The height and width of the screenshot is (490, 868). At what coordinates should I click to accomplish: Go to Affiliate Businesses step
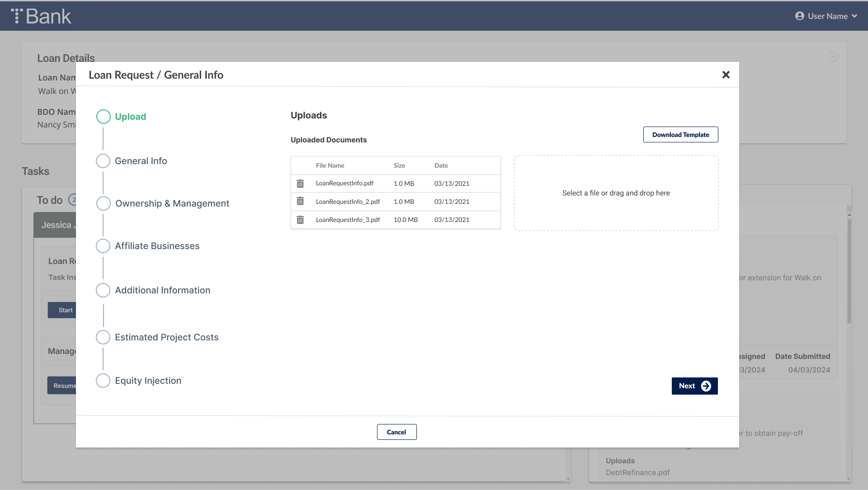[157, 246]
